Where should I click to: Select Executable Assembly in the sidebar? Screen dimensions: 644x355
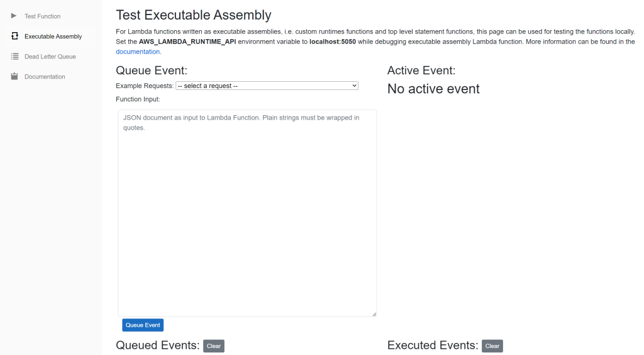click(53, 37)
